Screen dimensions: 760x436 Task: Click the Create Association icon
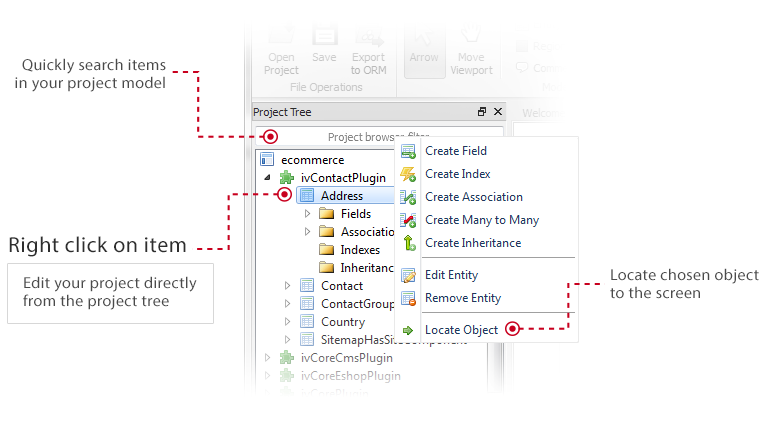coord(408,197)
